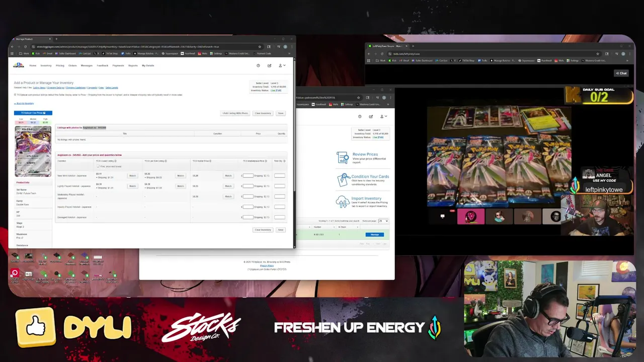Open new tab next to Manage Product tab
This screenshot has height=362, width=644.
point(56,39)
